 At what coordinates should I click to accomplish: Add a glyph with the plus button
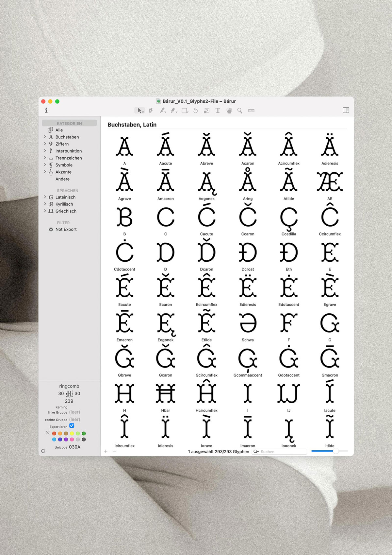(x=106, y=451)
